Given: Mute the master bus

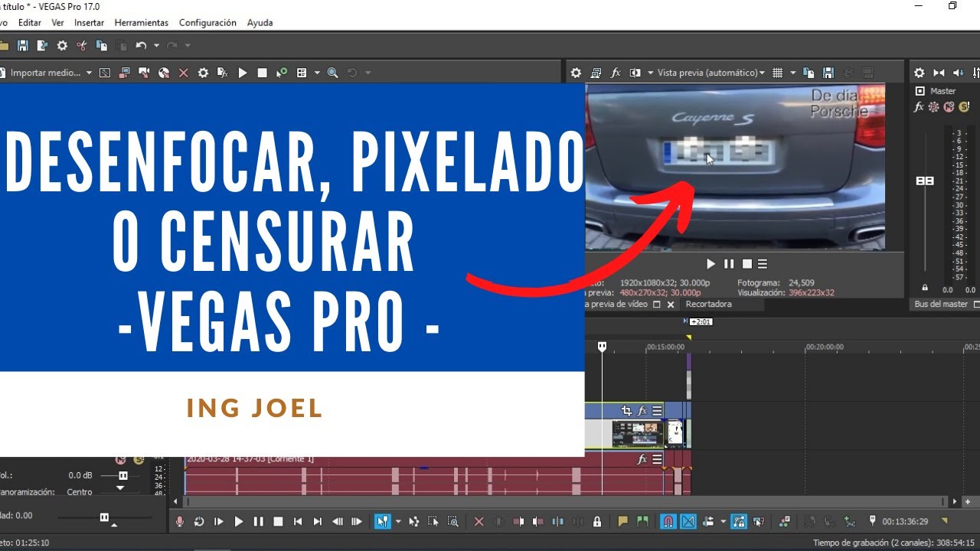Looking at the screenshot, I should tap(949, 107).
